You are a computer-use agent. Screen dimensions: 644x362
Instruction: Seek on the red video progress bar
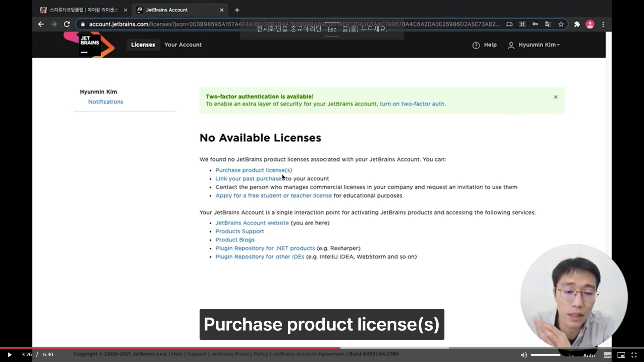click(x=170, y=348)
